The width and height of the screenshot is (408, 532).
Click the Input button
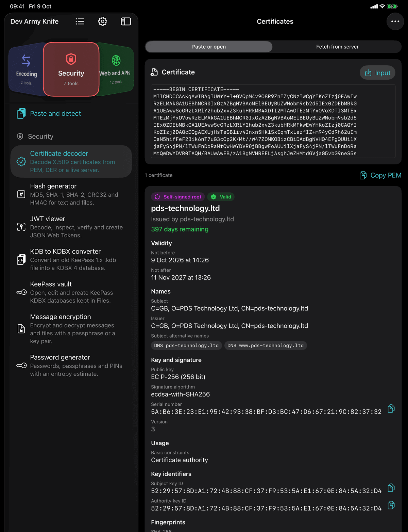(377, 73)
